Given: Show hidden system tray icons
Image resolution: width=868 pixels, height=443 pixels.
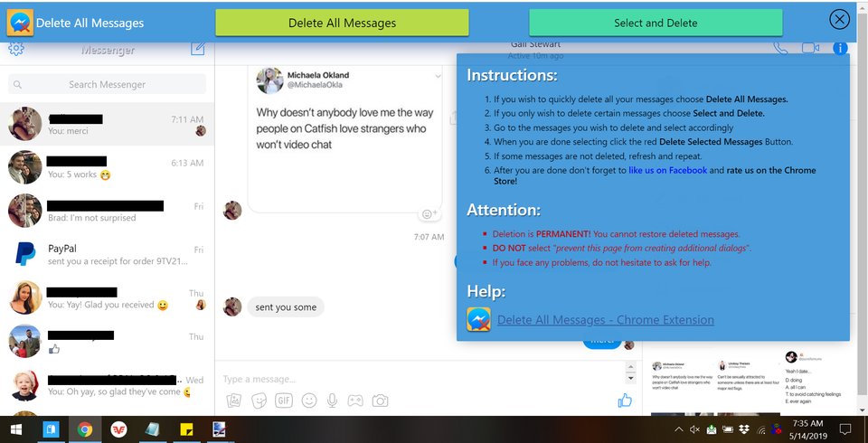Looking at the screenshot, I should coord(678,429).
